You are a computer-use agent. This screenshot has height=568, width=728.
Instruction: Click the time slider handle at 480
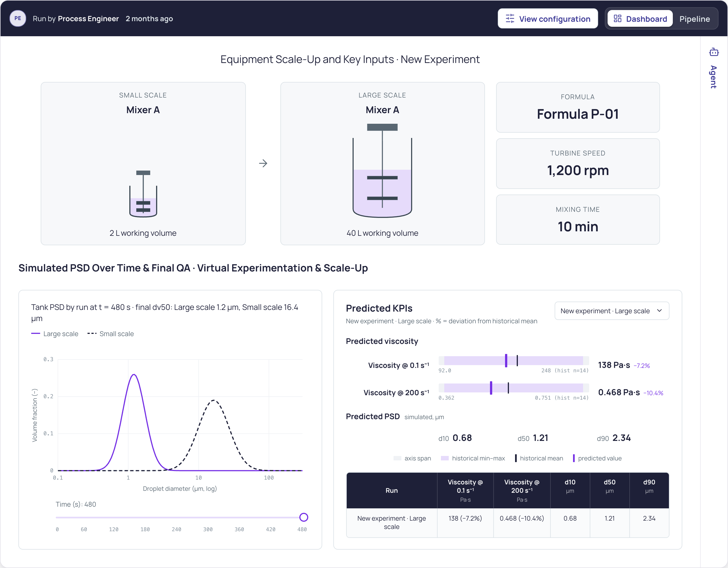point(303,517)
